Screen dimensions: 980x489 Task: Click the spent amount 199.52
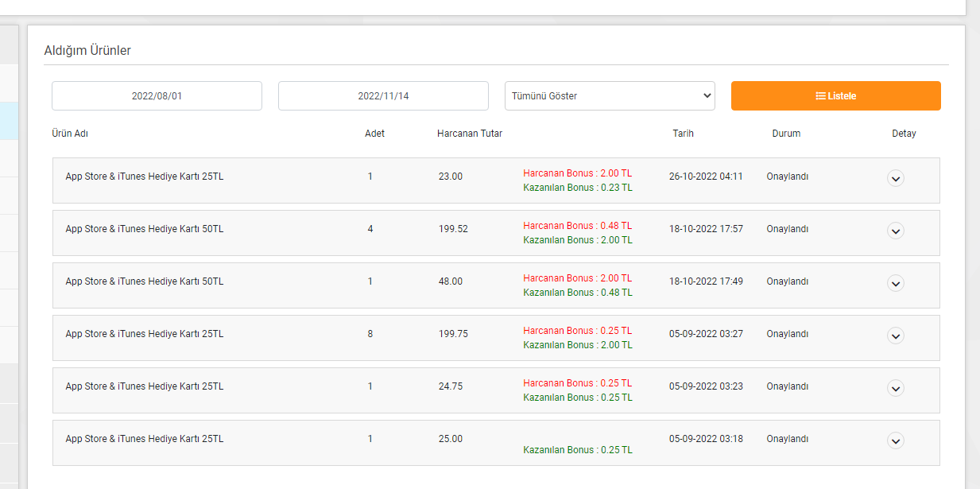point(453,229)
